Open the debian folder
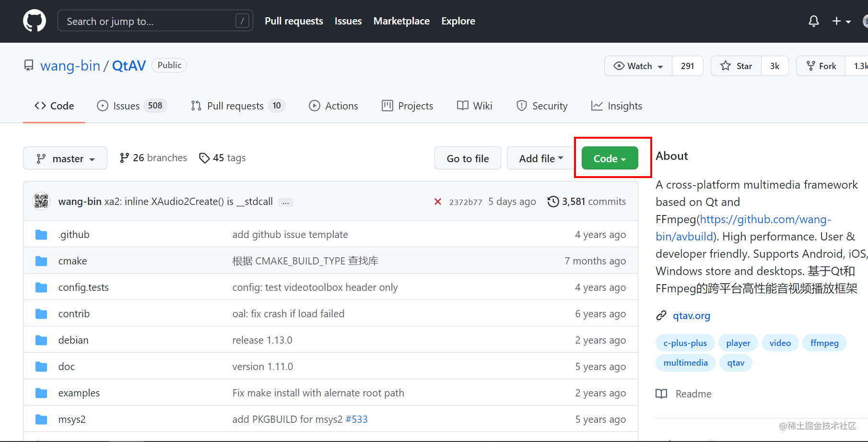The width and height of the screenshot is (868, 442). (x=73, y=340)
